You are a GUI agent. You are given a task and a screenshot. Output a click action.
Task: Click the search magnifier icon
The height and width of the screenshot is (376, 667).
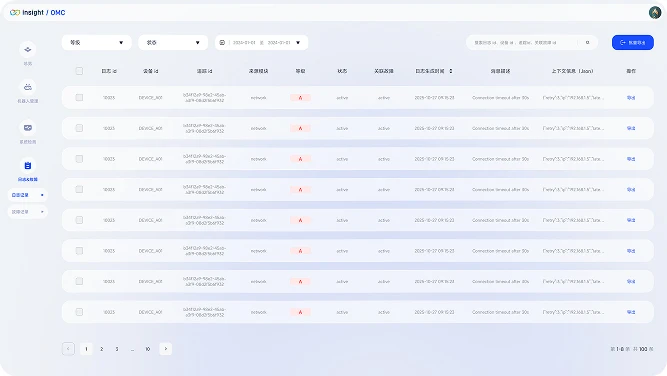pos(587,43)
